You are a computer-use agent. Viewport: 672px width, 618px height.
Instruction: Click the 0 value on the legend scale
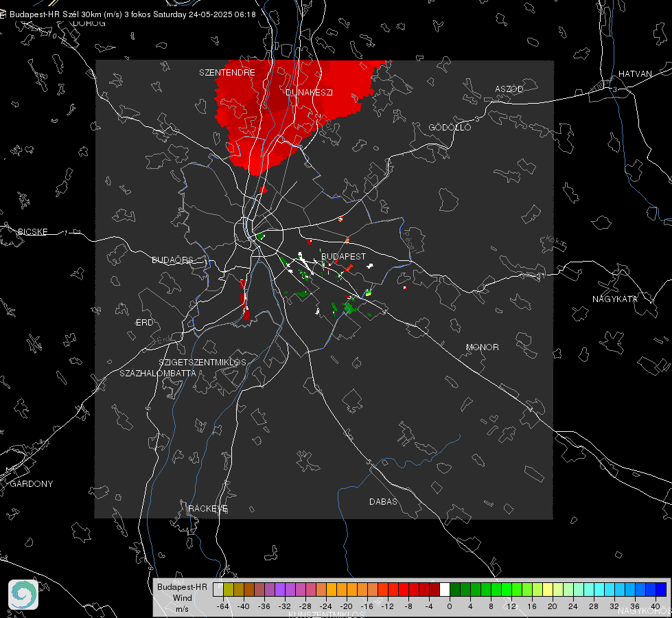point(450,606)
